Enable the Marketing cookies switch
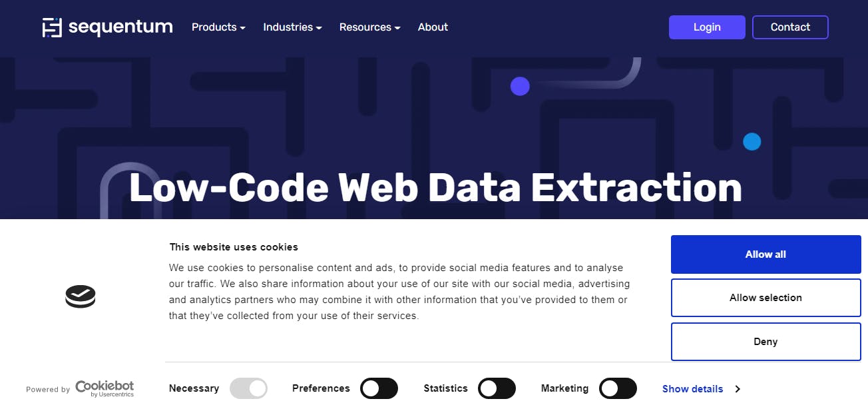The height and width of the screenshot is (415, 868). click(x=618, y=388)
